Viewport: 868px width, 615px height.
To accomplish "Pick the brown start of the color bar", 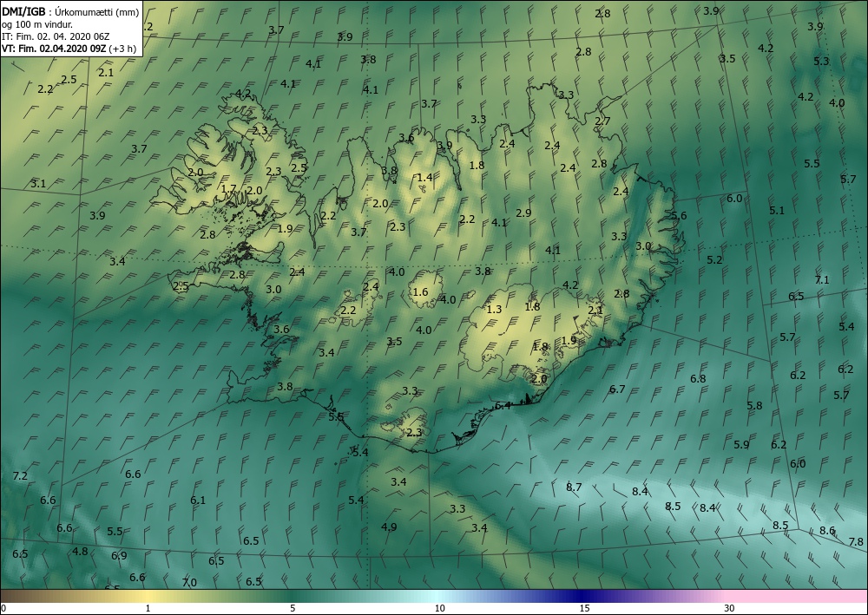I will coord(16,596).
